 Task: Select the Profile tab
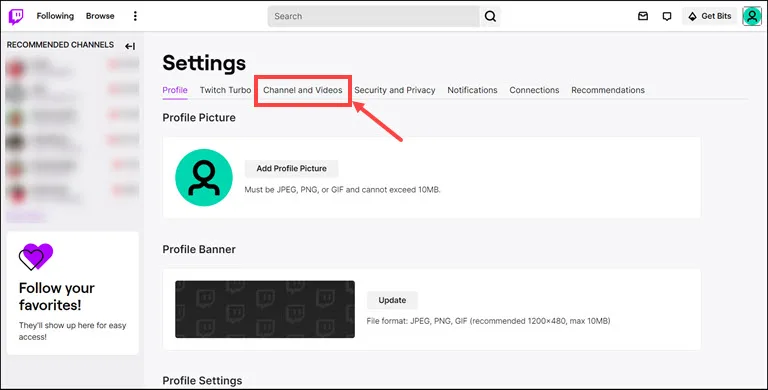[175, 90]
